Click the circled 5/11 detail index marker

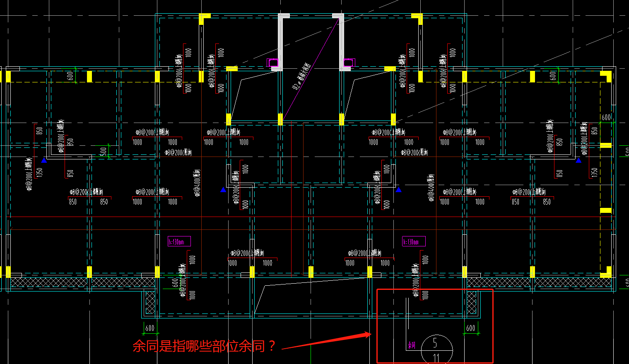[436, 350]
